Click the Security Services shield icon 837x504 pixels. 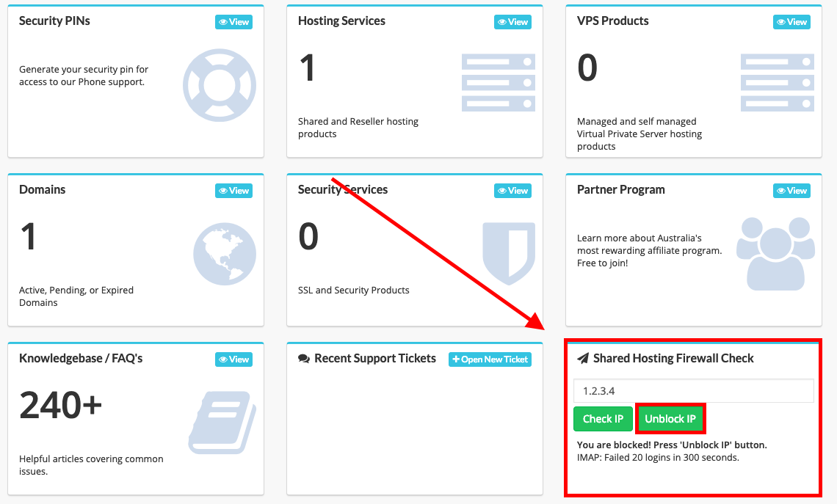click(x=508, y=253)
